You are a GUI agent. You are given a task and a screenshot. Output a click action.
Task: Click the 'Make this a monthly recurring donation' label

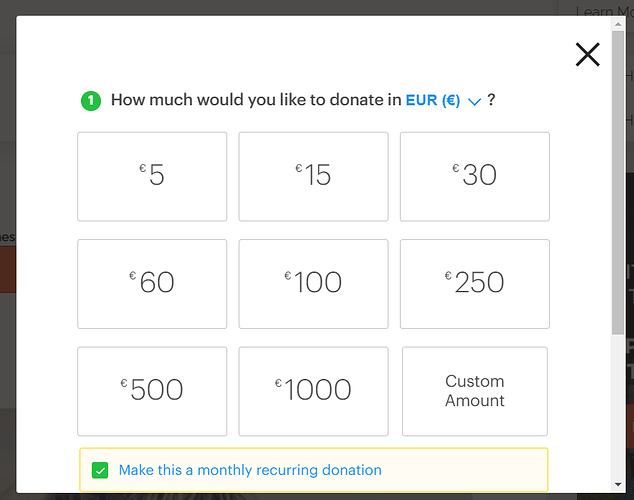coord(250,470)
